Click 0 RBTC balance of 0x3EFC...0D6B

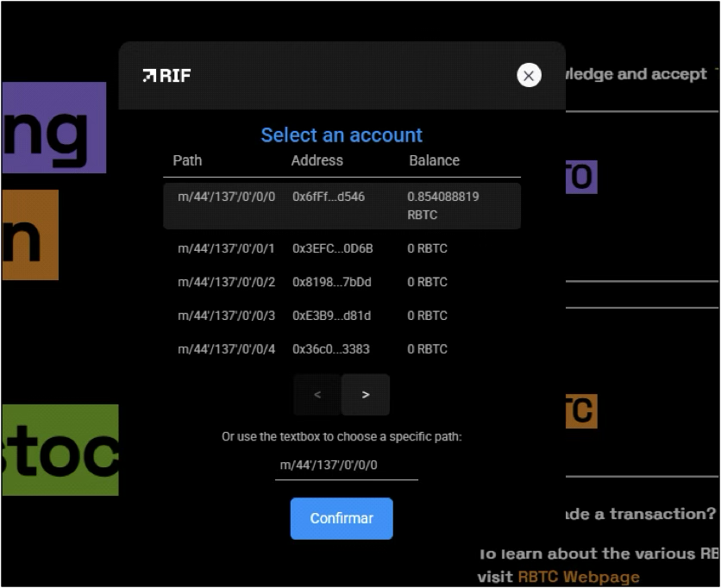[427, 248]
